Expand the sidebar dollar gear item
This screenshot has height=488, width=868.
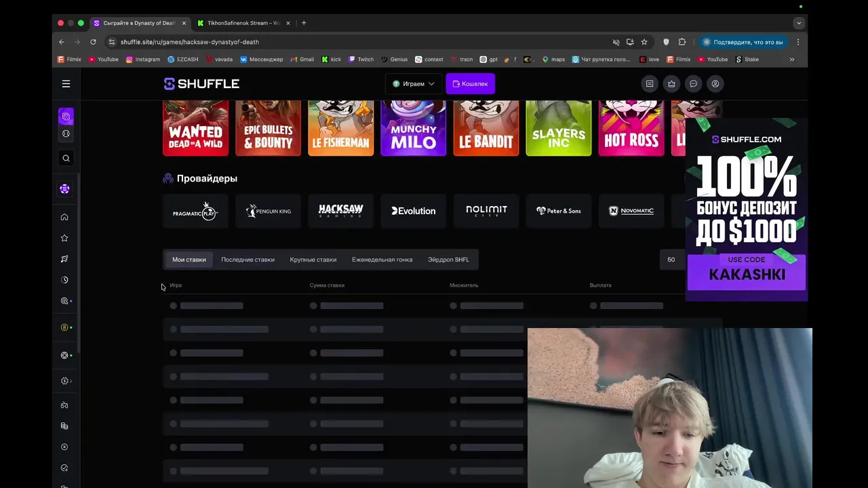tap(66, 381)
